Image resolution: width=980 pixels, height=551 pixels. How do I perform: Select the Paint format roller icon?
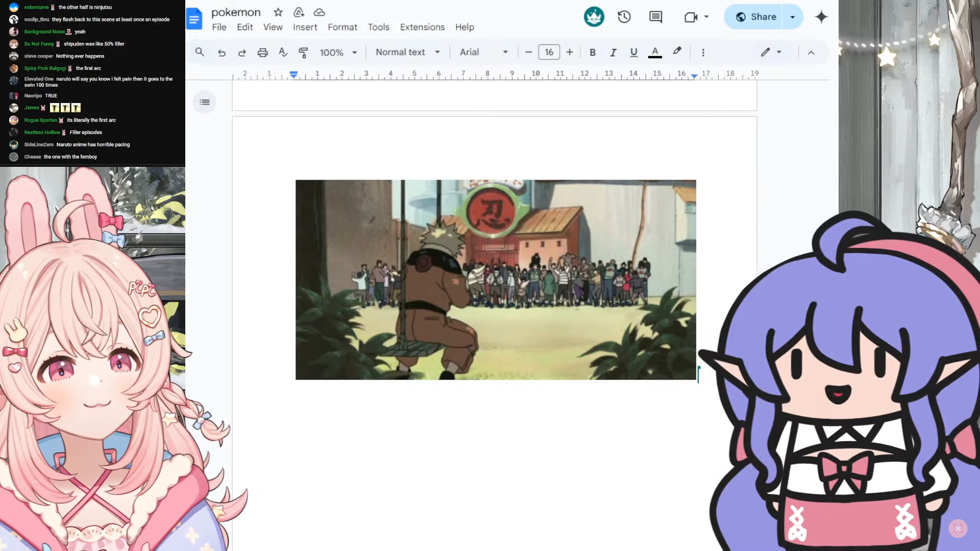pyautogui.click(x=303, y=53)
